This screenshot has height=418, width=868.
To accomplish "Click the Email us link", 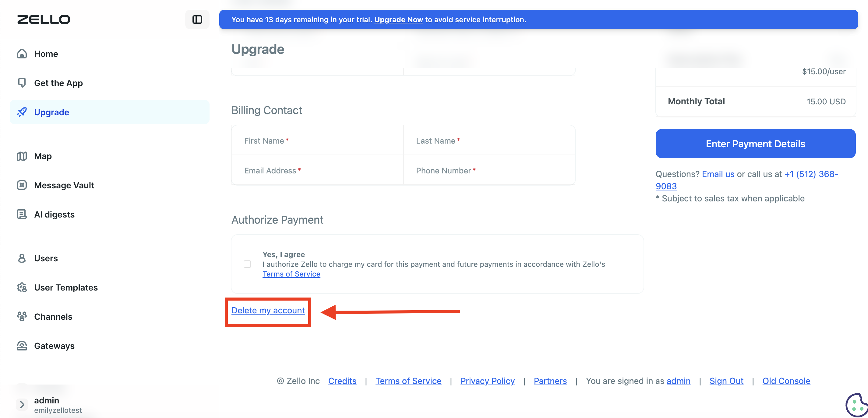I will [718, 174].
